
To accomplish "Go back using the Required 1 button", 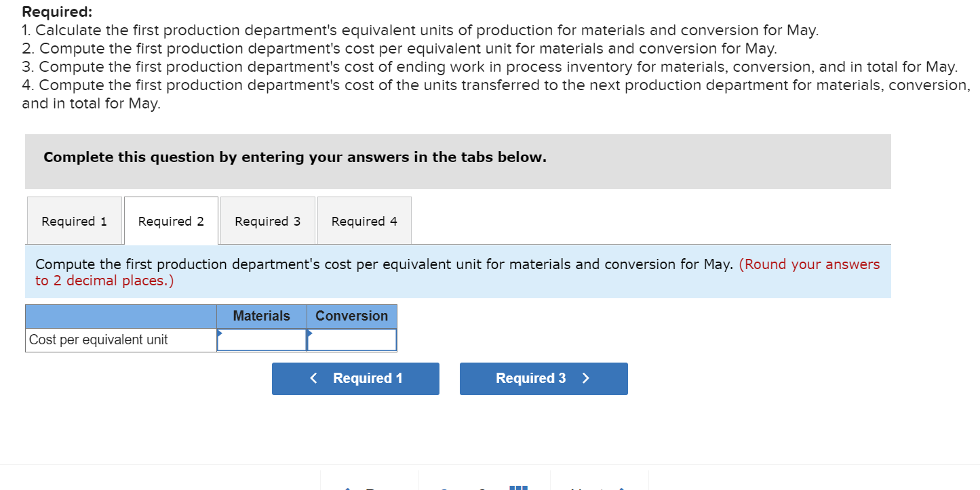I will pyautogui.click(x=355, y=378).
